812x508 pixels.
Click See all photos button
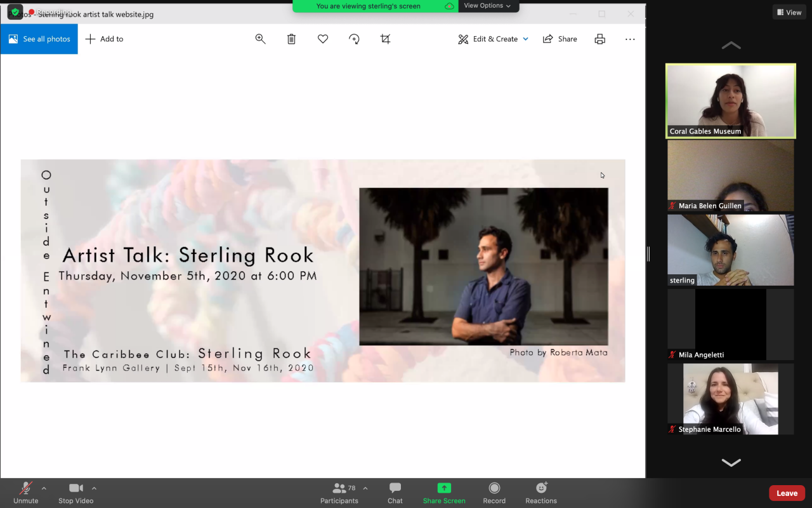click(x=39, y=39)
